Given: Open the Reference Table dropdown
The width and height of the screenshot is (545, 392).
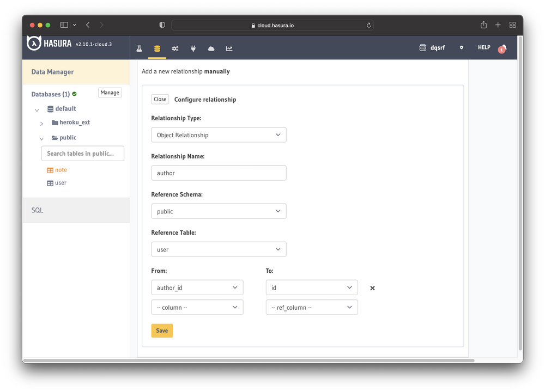Looking at the screenshot, I should pyautogui.click(x=218, y=249).
